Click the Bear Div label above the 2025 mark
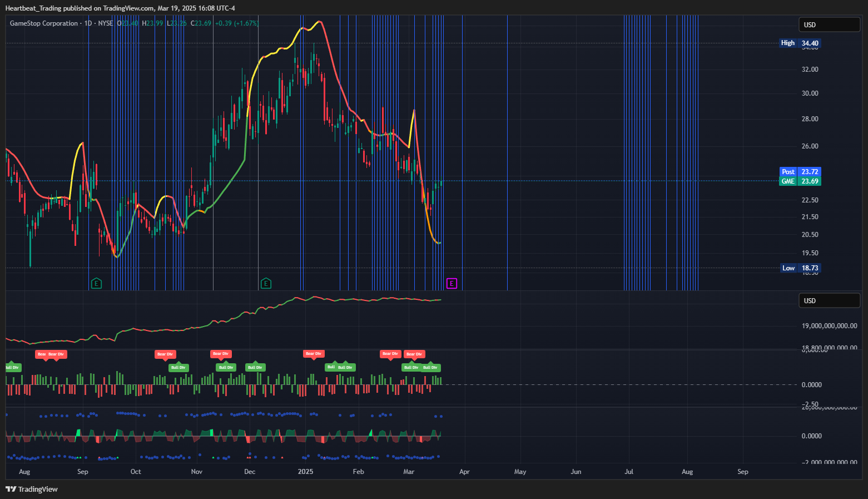The height and width of the screenshot is (499, 868). click(314, 354)
